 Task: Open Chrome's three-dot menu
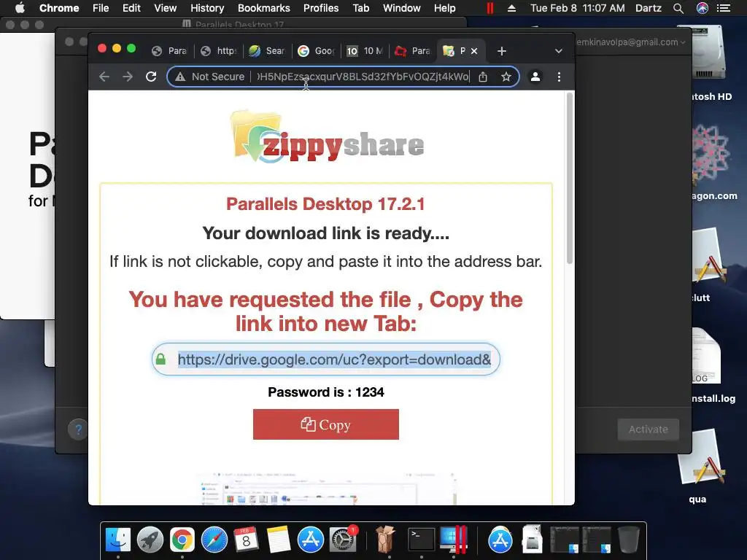point(559,77)
